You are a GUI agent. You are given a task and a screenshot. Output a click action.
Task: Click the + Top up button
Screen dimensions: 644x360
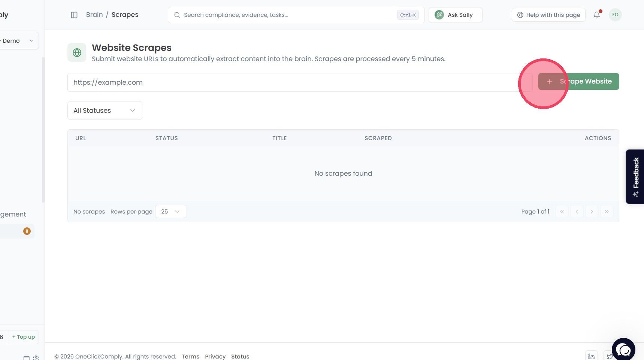(x=23, y=337)
